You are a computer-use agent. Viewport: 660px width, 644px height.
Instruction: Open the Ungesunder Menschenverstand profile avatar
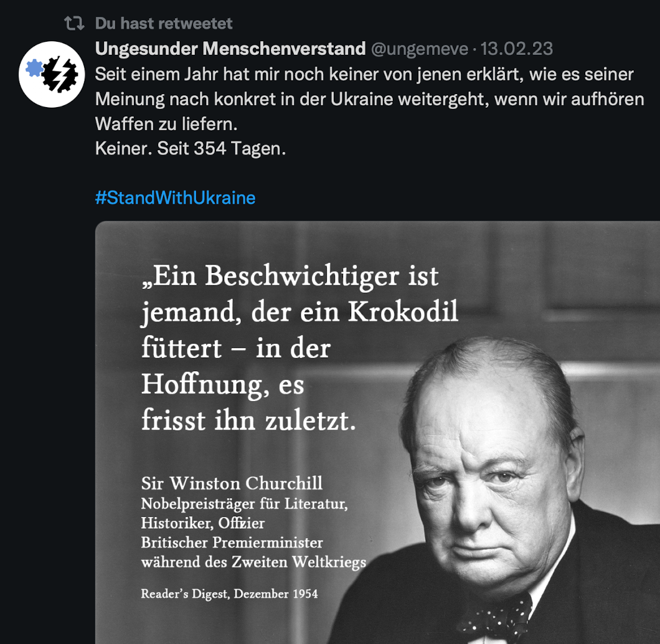tap(52, 75)
